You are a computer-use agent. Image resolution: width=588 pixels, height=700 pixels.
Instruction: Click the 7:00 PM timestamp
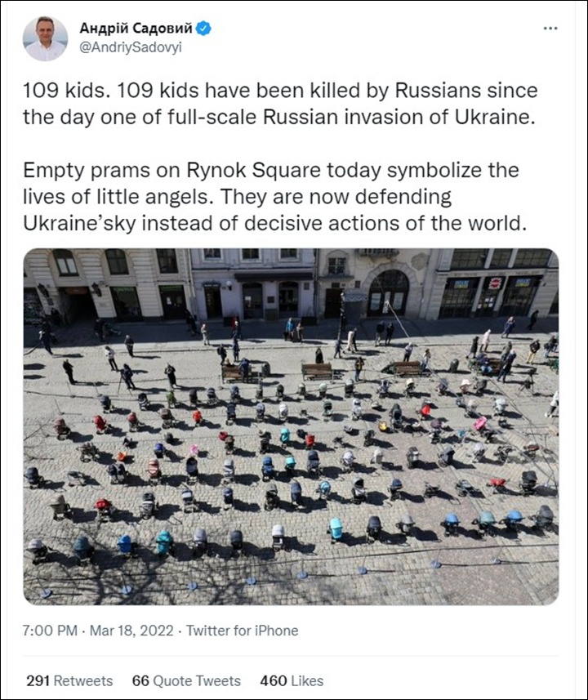point(50,631)
